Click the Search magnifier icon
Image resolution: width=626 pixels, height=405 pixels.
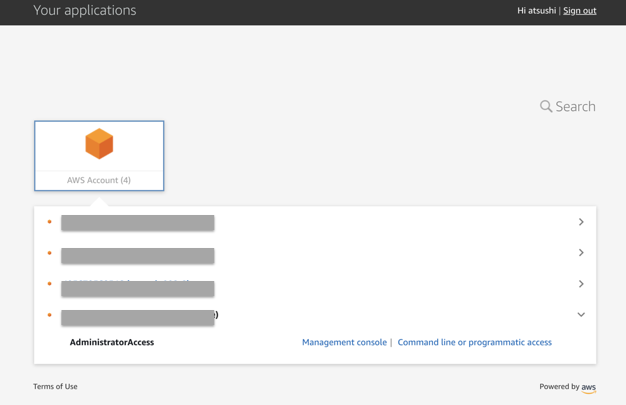[x=546, y=106]
